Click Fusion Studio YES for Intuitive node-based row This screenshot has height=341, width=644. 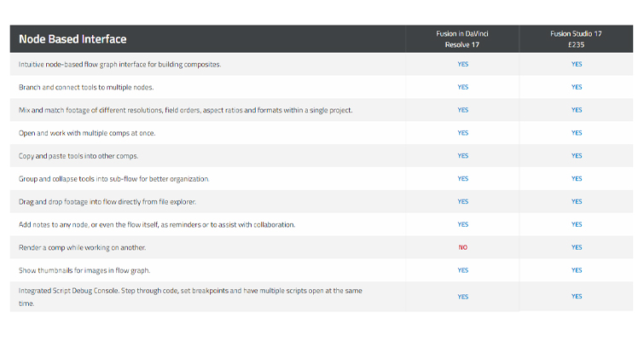tap(577, 64)
